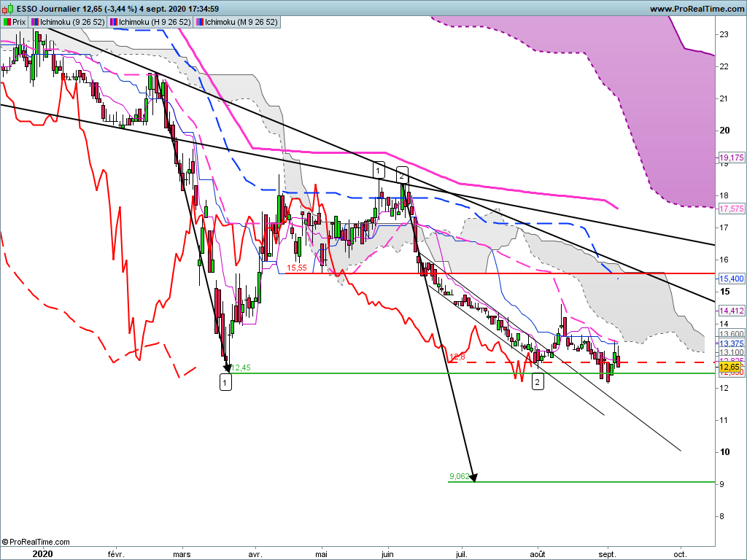Select the 14,412 price label on axis
Image resolution: width=747 pixels, height=560 pixels.
point(731,311)
